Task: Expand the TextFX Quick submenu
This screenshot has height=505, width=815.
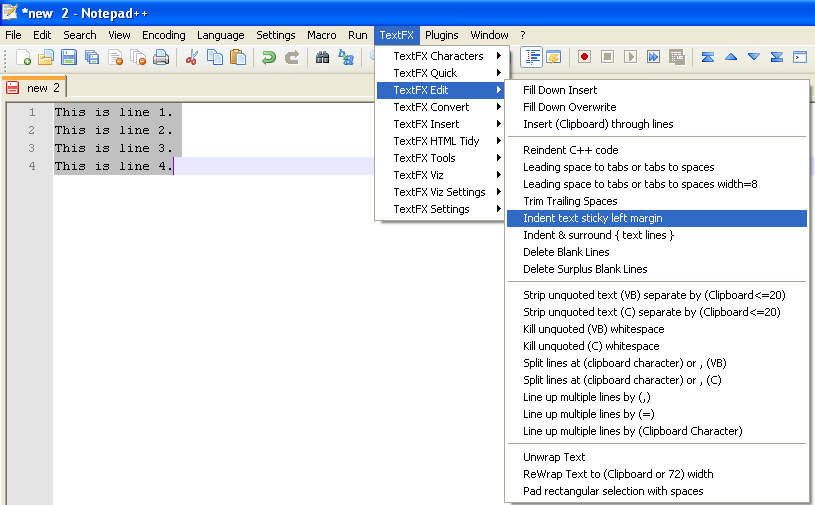Action: (x=440, y=73)
